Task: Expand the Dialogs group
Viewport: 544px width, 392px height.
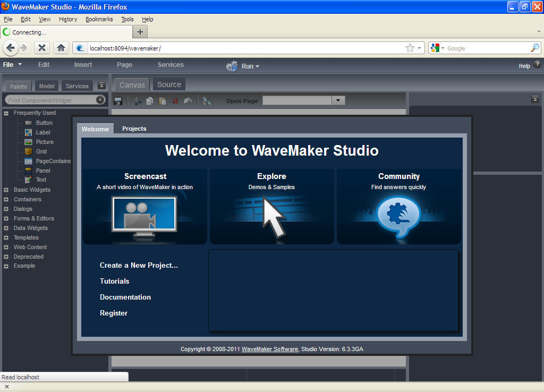Action: [x=6, y=209]
